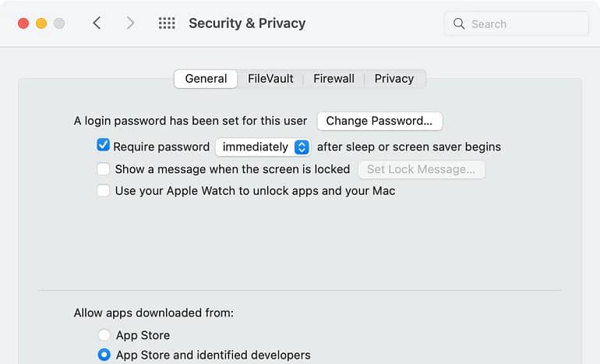Viewport: 600px width, 364px height.
Task: Uncheck the Require password checkbox
Action: click(x=104, y=145)
